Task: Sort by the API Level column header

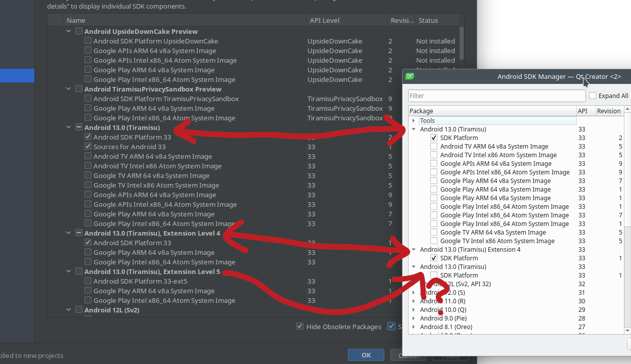Action: (347, 20)
